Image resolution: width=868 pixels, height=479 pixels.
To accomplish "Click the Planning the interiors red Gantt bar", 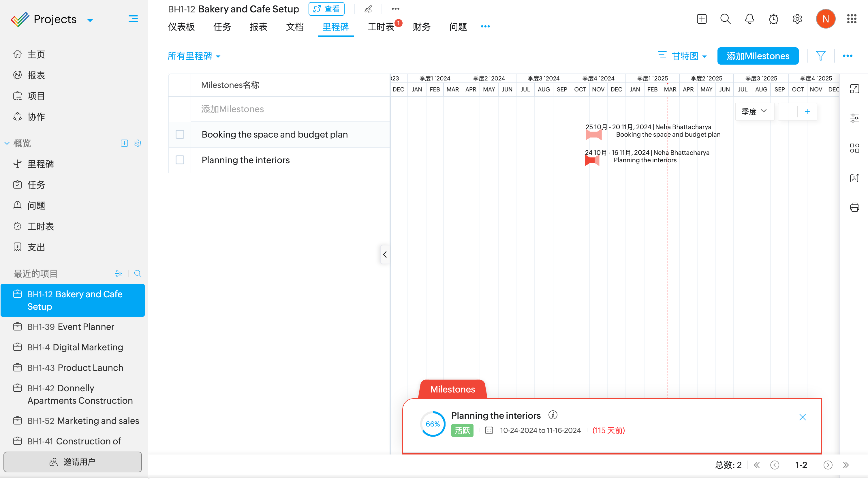I will (x=592, y=161).
